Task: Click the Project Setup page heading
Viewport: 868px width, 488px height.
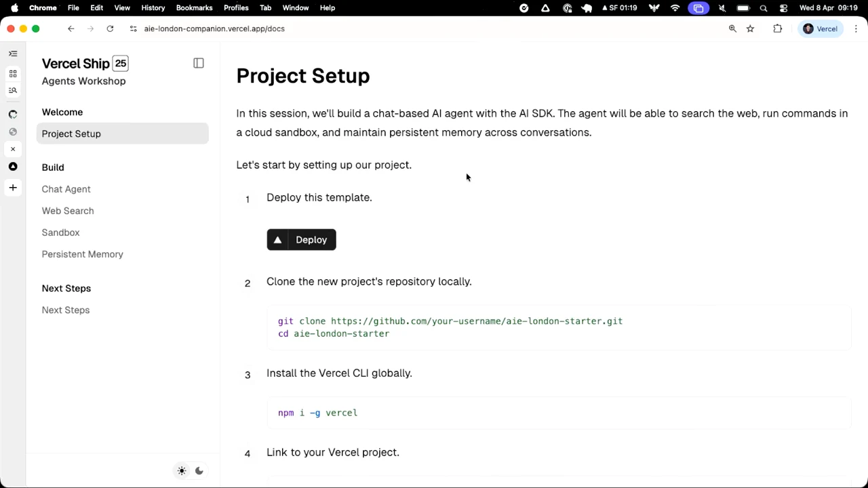Action: click(x=303, y=76)
